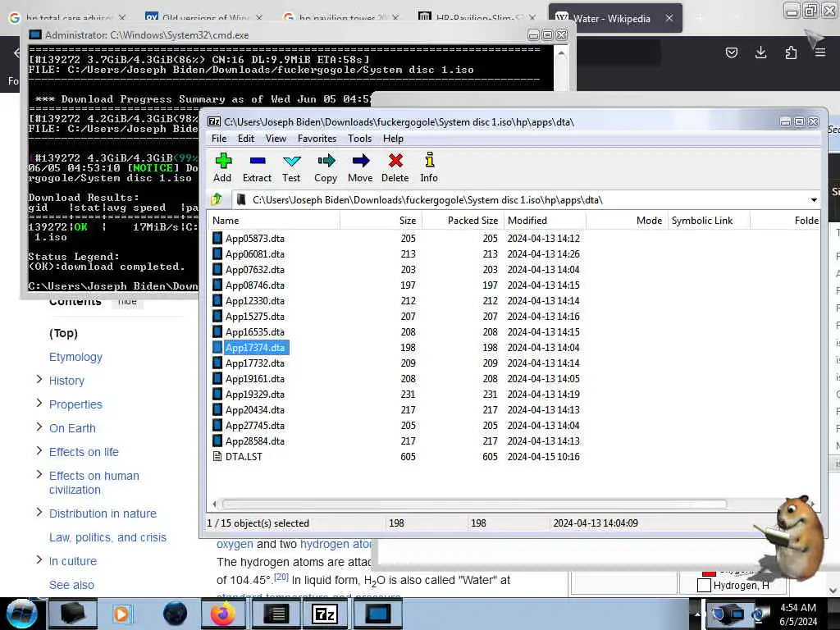Show hidden system tray icons arrow

pos(697,614)
